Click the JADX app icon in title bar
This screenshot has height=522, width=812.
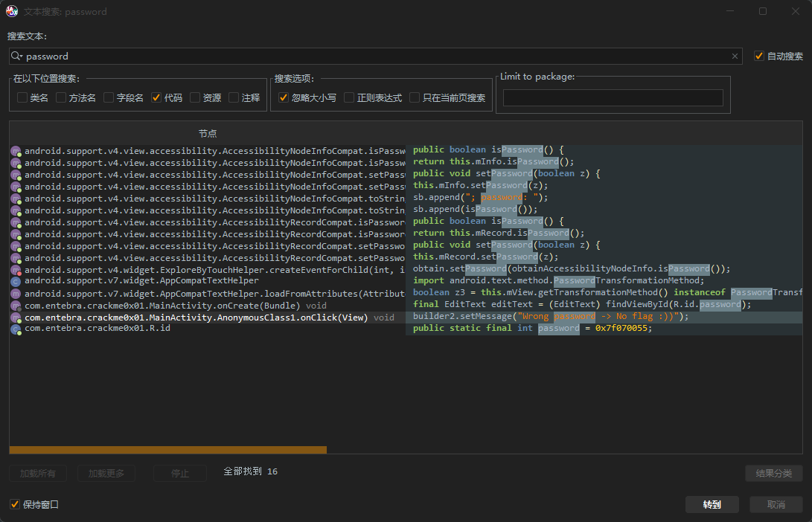(x=12, y=11)
